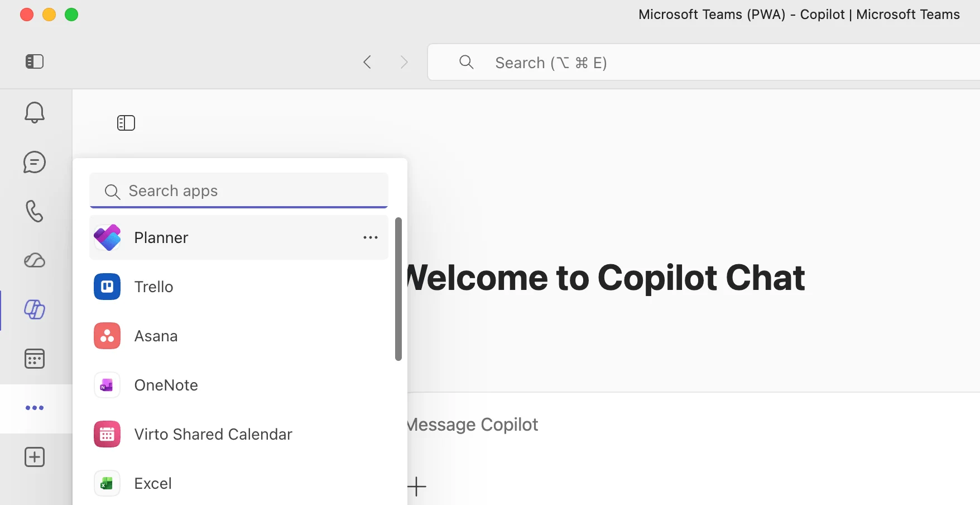Select the Trello label in app list
The image size is (980, 505).
point(154,287)
